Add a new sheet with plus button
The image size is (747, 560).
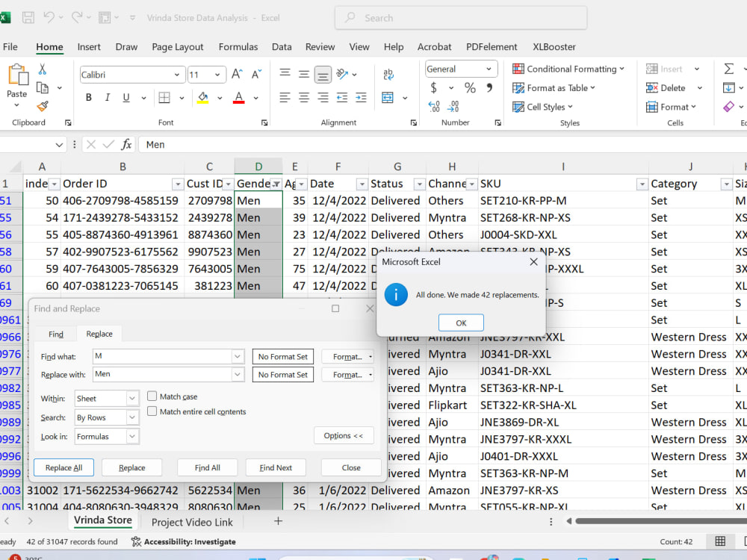click(278, 521)
